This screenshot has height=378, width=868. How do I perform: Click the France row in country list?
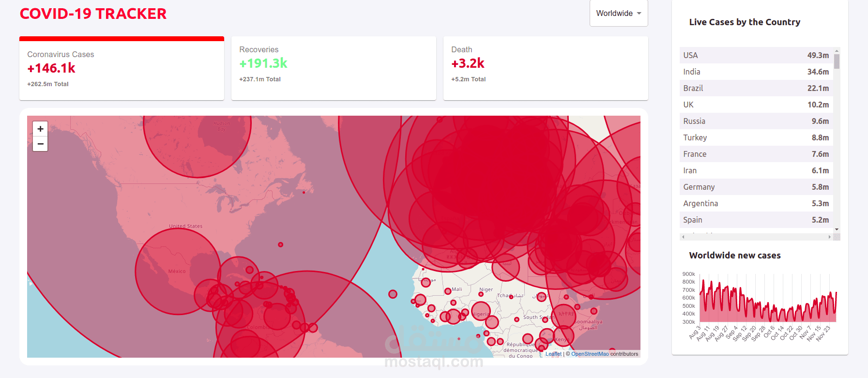coord(756,154)
